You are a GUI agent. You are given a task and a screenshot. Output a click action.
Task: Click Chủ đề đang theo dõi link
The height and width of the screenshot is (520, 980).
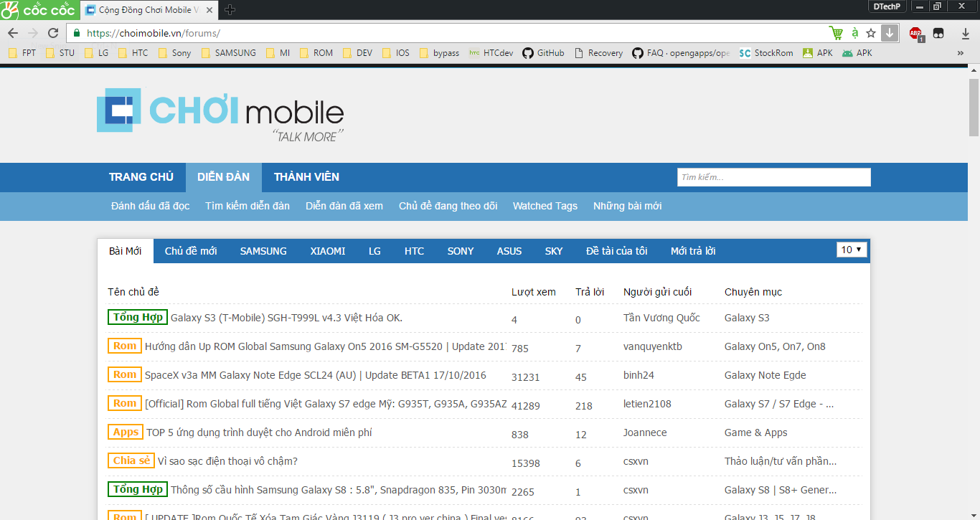(x=448, y=206)
